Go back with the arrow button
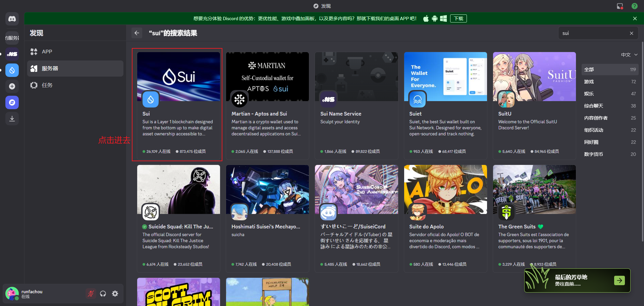This screenshot has height=306, width=644. click(x=137, y=33)
